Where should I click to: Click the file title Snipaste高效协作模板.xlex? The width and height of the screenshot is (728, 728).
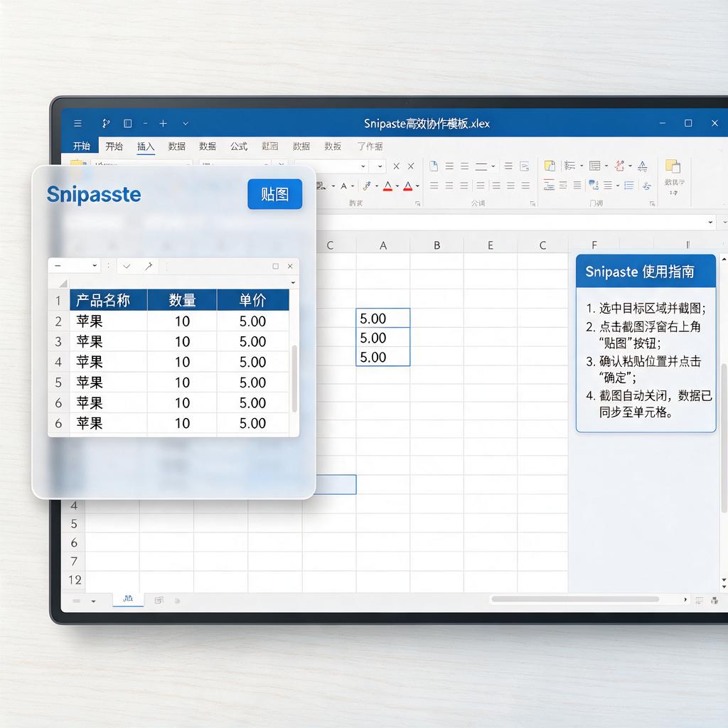(x=427, y=124)
